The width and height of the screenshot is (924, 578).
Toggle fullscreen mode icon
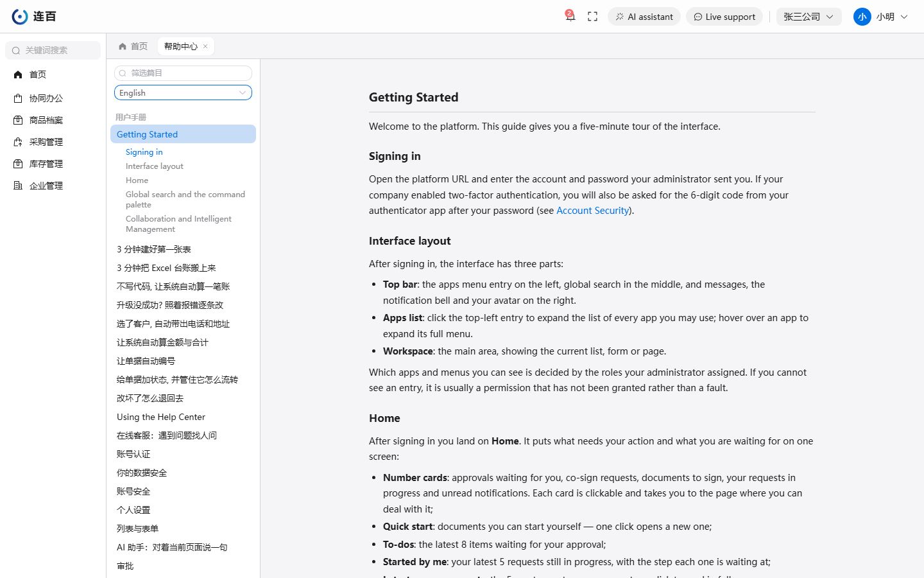[x=593, y=17]
